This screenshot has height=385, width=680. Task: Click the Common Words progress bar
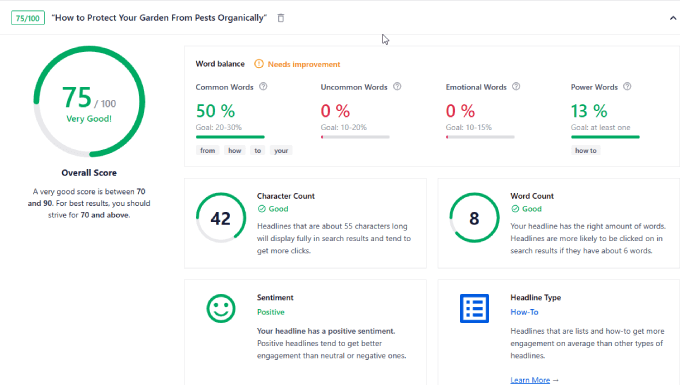click(x=230, y=137)
